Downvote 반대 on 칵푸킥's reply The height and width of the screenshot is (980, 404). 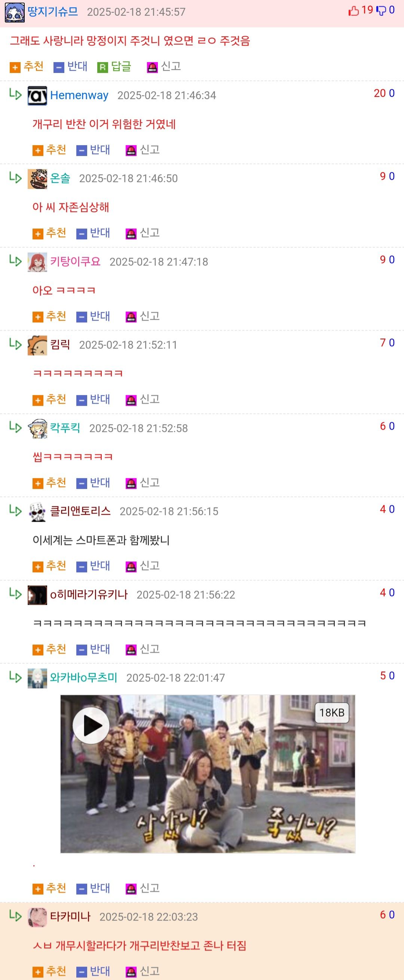[x=93, y=483]
